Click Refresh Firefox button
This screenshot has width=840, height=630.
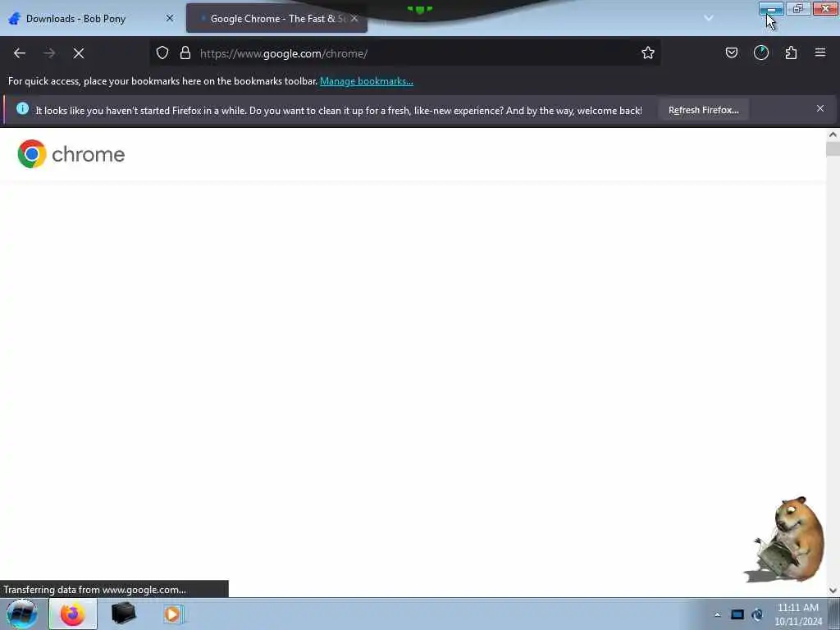coord(703,110)
